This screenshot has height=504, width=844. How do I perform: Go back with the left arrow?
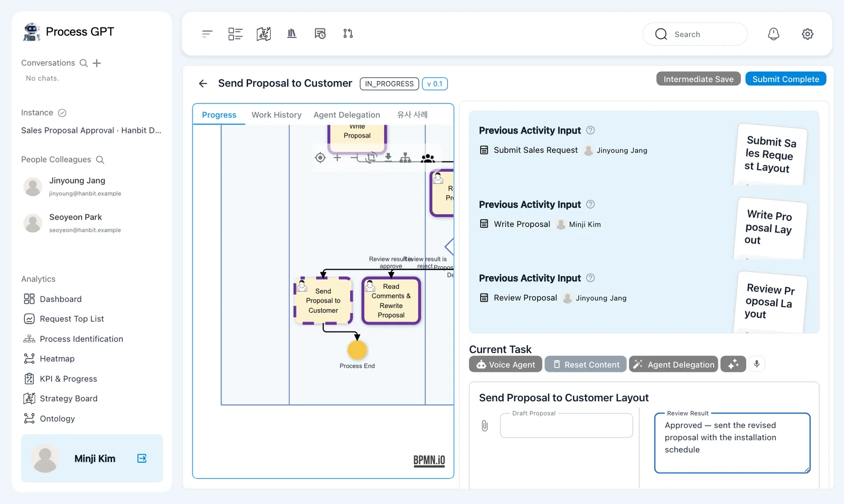pos(203,83)
